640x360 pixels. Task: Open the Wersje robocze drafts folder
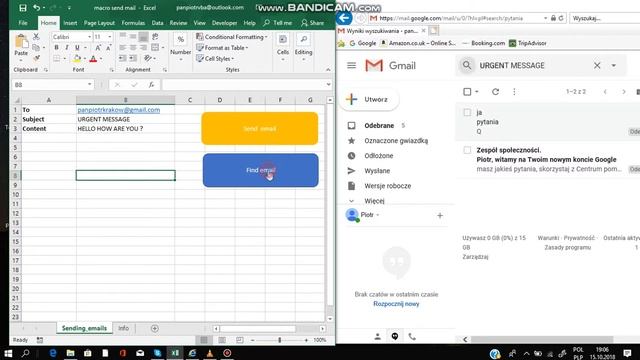click(388, 186)
